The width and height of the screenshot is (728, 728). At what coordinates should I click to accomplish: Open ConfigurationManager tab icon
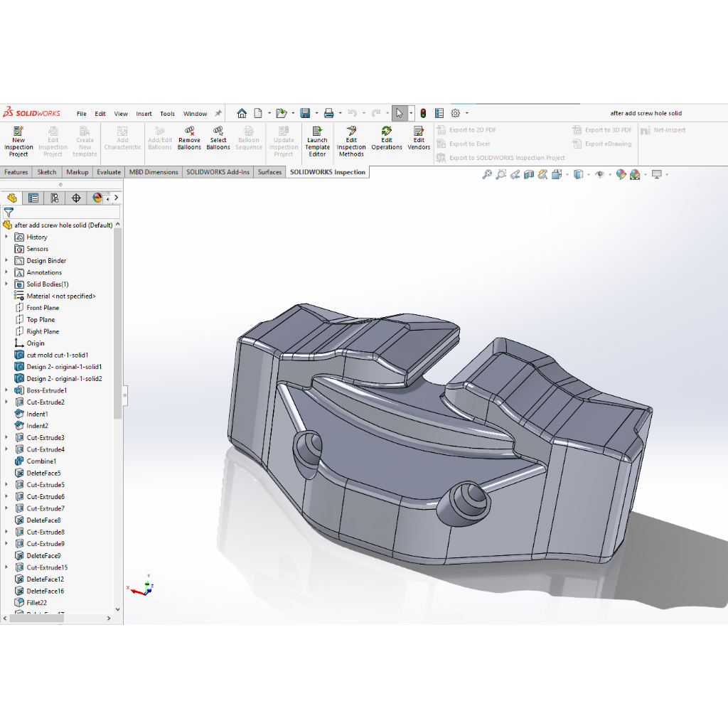point(55,198)
